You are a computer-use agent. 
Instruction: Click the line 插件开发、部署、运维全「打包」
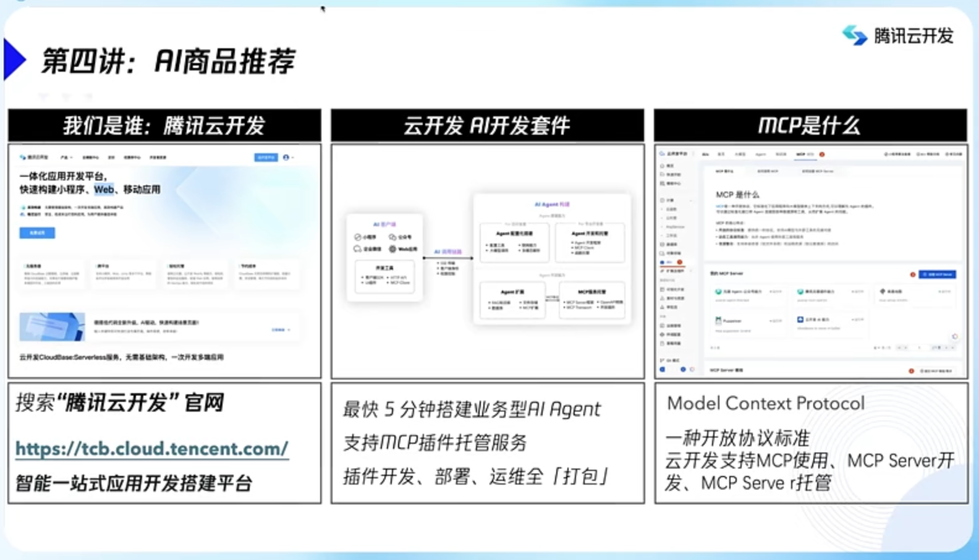(477, 477)
